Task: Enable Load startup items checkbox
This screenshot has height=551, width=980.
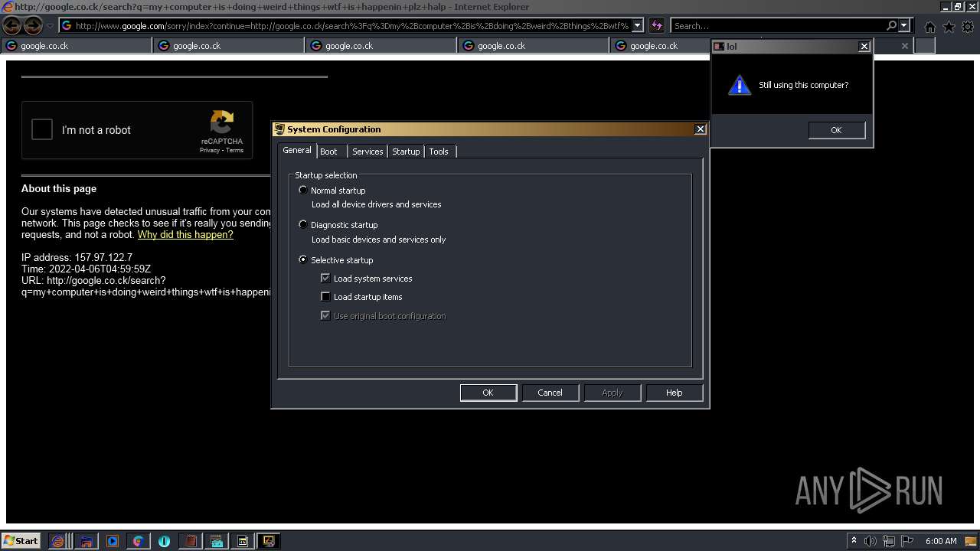Action: [x=325, y=297]
